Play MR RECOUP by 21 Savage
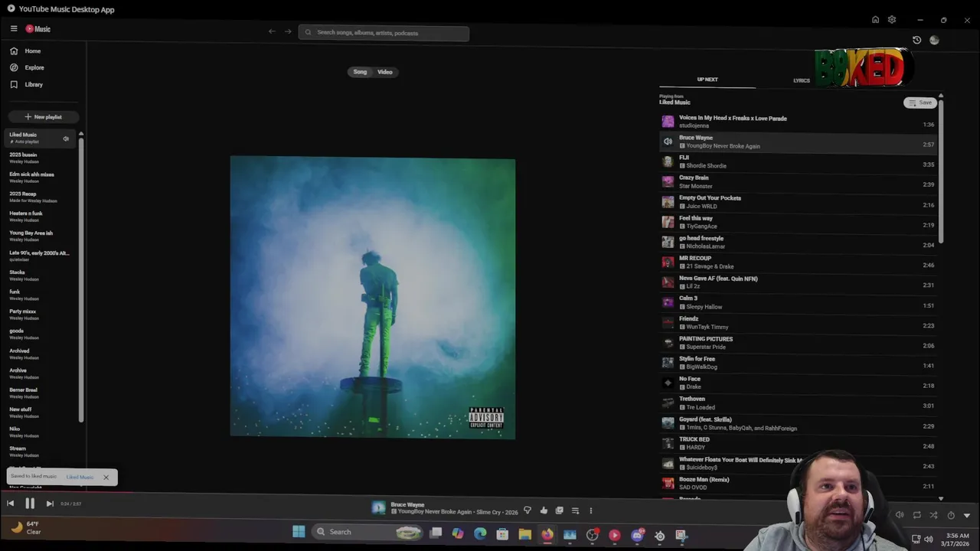 (798, 262)
